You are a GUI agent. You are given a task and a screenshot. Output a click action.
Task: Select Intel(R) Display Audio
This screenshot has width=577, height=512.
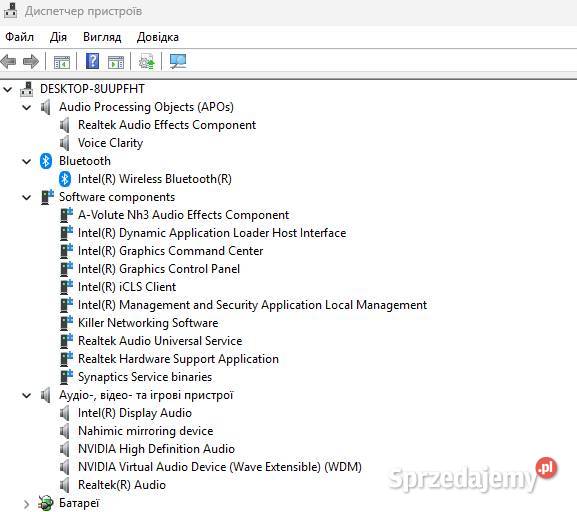click(135, 413)
